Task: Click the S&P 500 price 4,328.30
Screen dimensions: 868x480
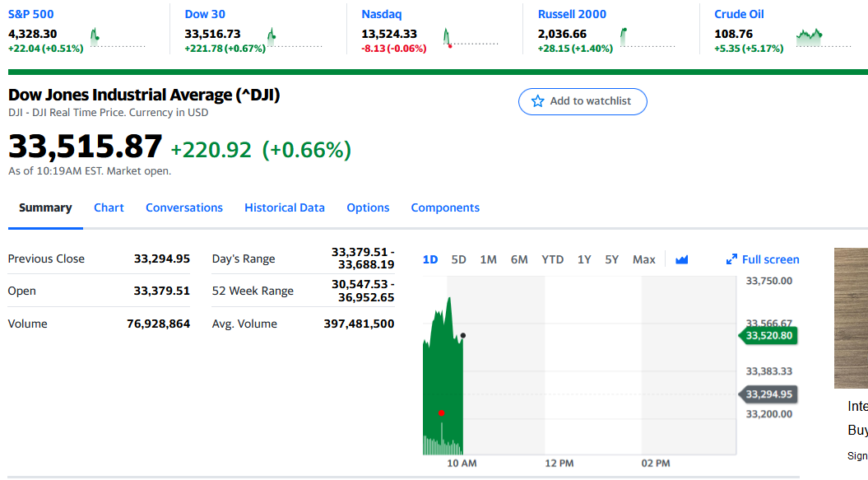Action: (33, 34)
